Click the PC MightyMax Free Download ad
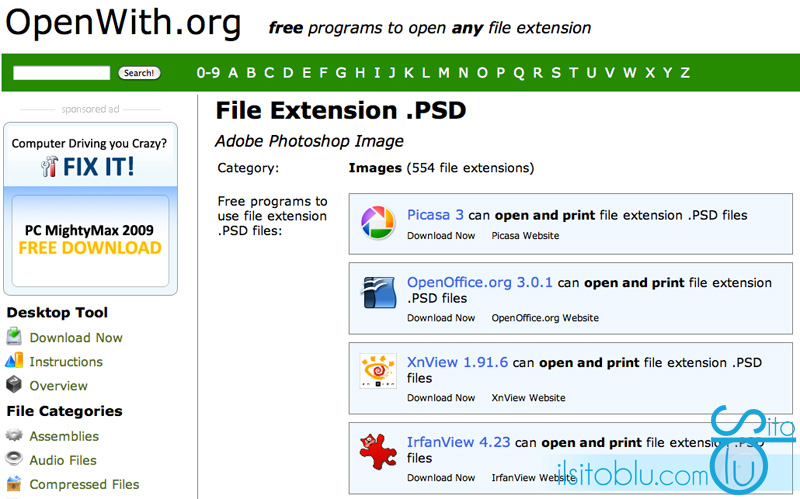The width and height of the screenshot is (800, 499). [90, 239]
